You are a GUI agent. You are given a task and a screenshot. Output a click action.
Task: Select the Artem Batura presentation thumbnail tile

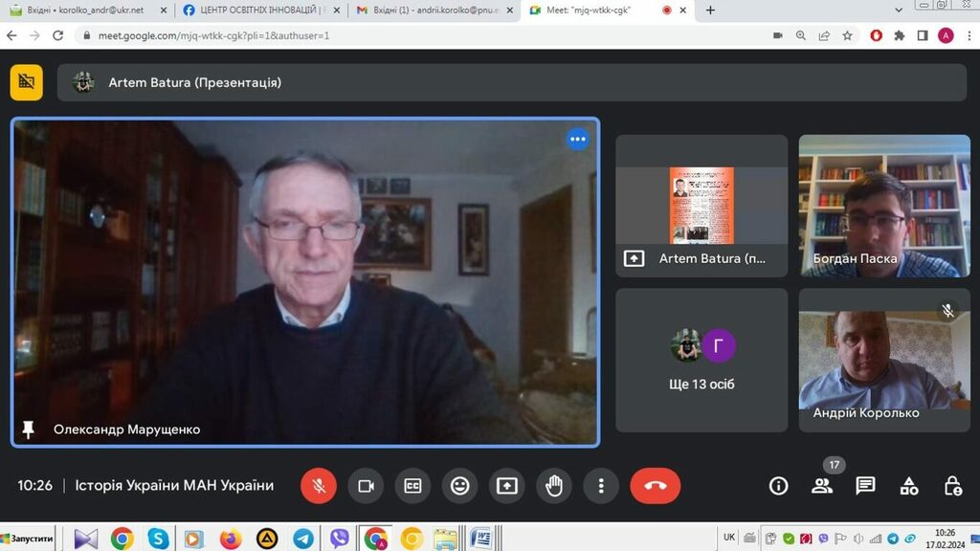(702, 206)
